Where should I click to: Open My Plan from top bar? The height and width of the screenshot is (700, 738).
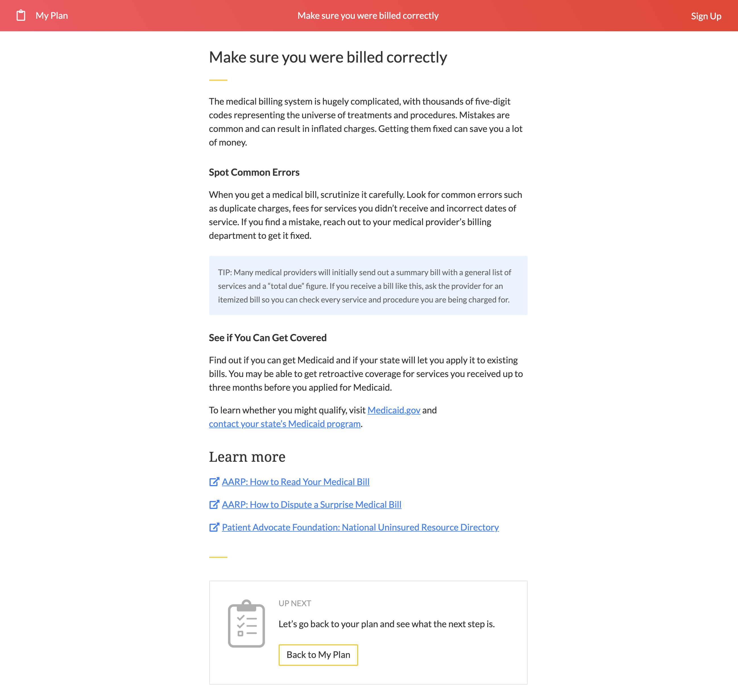(x=51, y=16)
